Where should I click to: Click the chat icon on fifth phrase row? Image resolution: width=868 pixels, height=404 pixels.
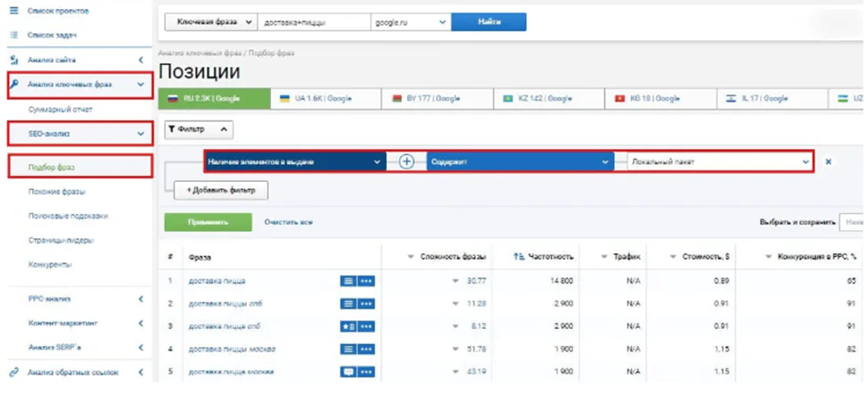click(x=348, y=372)
